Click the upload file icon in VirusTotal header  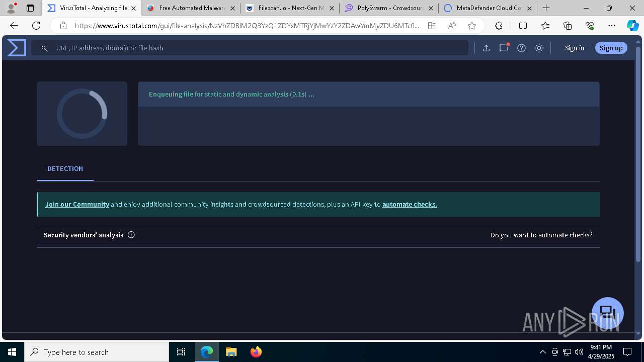486,48
